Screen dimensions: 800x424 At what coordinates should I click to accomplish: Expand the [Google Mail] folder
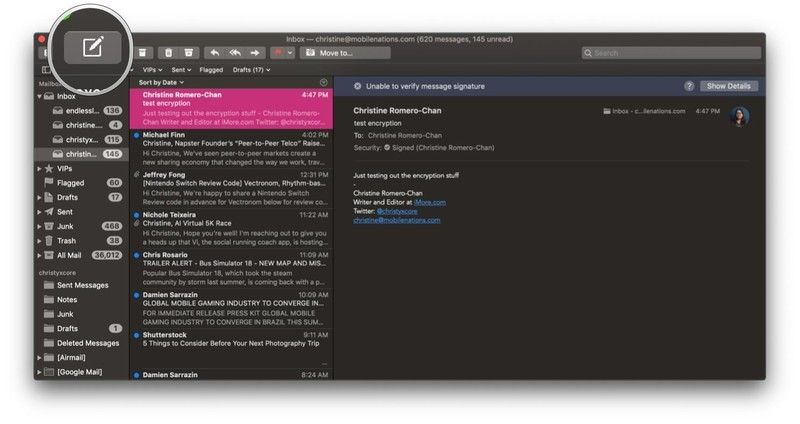click(39, 372)
